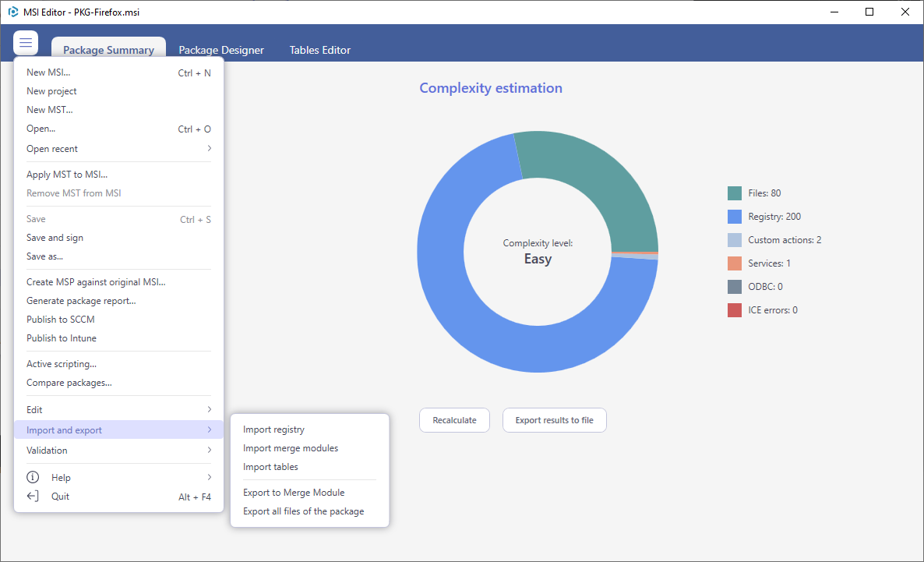
Task: Click the Help info circle icon
Action: pos(33,477)
